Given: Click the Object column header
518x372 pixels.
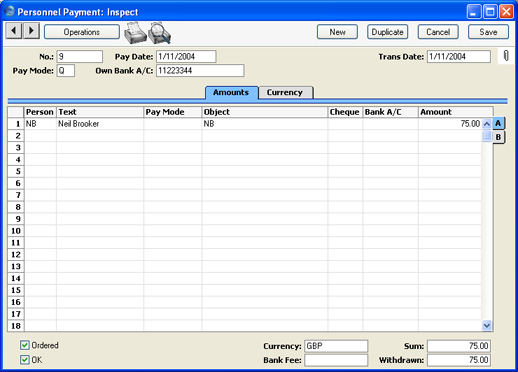Looking at the screenshot, I should point(265,112).
